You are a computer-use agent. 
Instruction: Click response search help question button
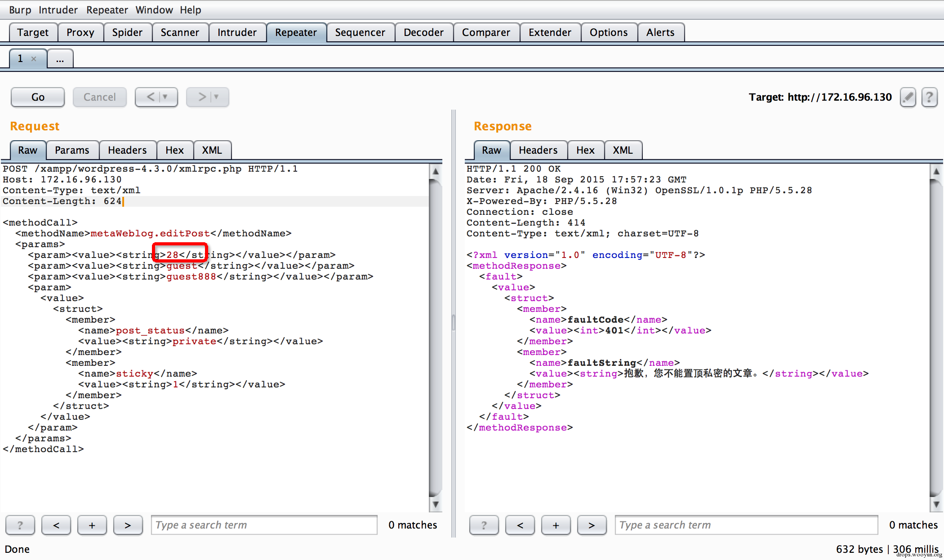pyautogui.click(x=484, y=525)
